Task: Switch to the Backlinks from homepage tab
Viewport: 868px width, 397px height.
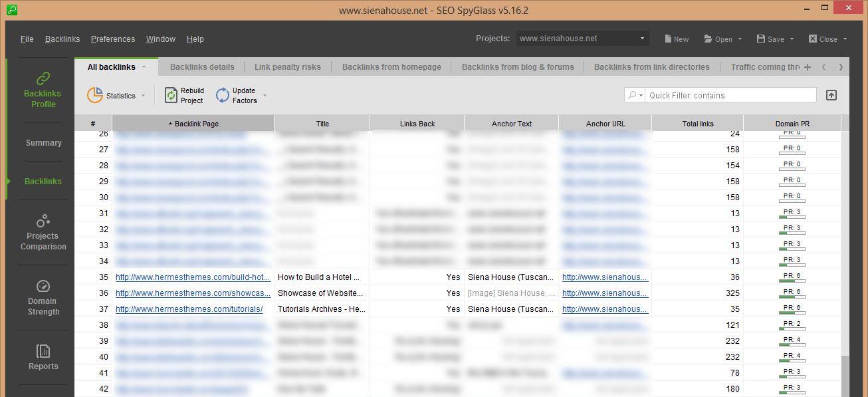Action: point(391,67)
